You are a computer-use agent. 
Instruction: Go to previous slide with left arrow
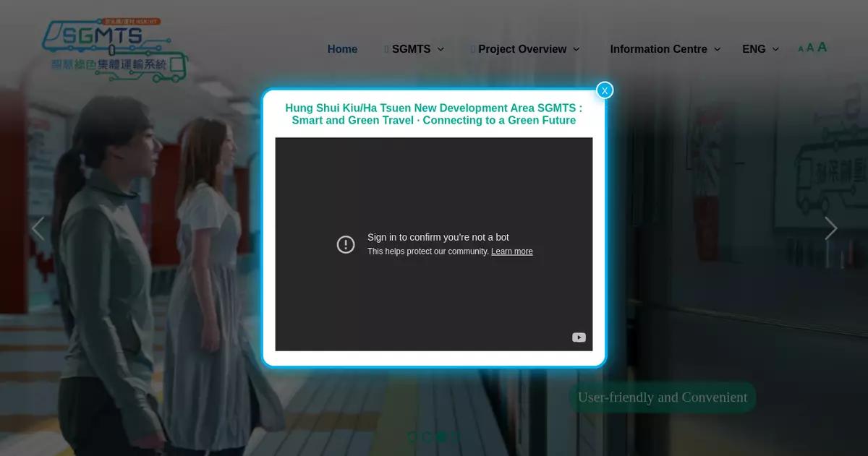click(38, 228)
